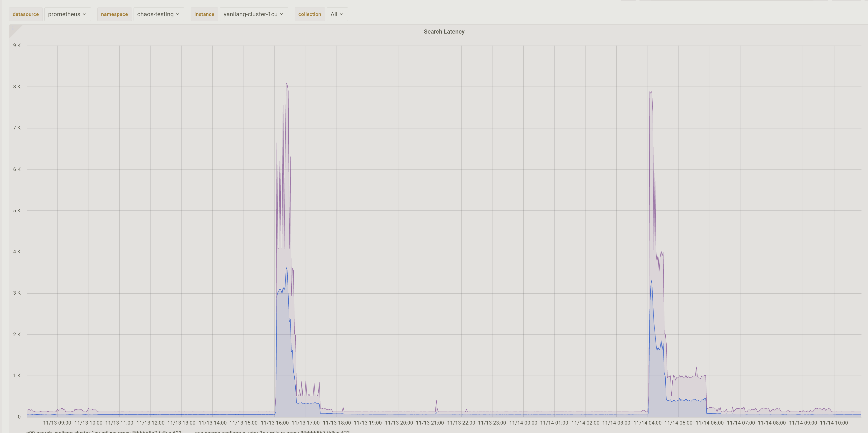Open the Search Latency panel title menu
Viewport: 868px width, 433px height.
click(444, 31)
